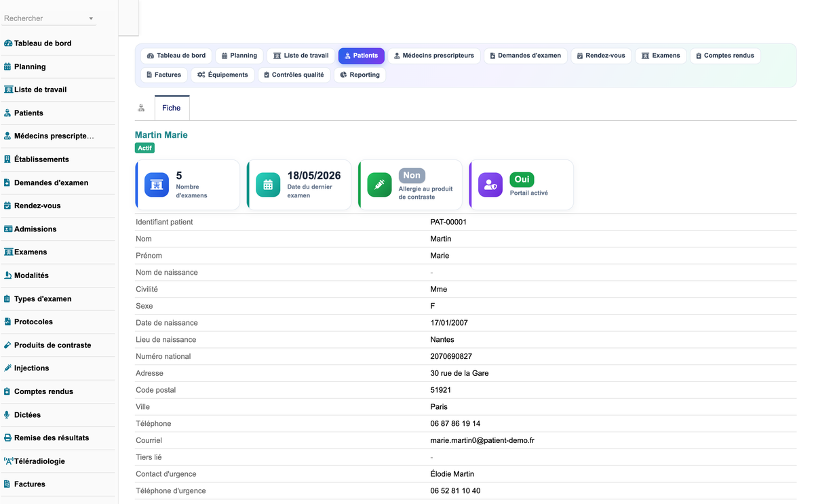Click the emergency phone 06 52 81 10 40

pos(455,490)
